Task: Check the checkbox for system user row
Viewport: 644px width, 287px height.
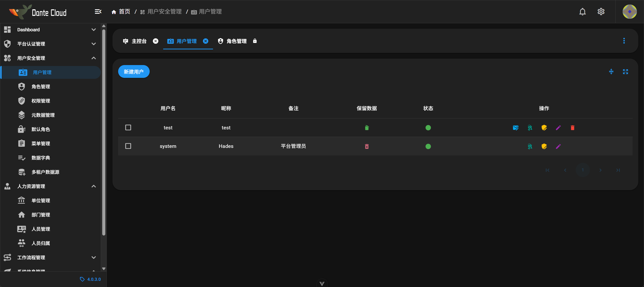Action: pos(128,146)
